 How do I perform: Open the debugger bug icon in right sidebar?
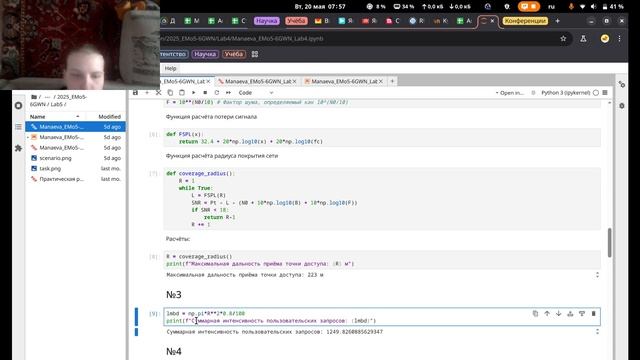(x=622, y=106)
